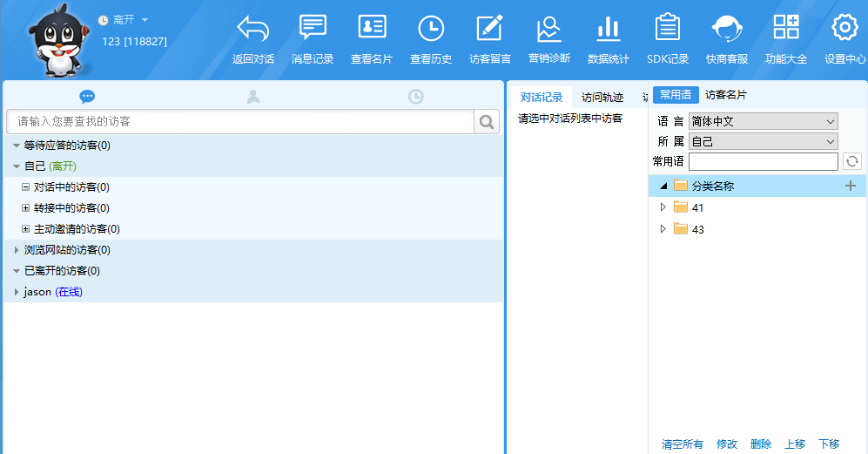868x454 pixels.
Task: Switch to 访问轨迹 tab
Action: (602, 97)
